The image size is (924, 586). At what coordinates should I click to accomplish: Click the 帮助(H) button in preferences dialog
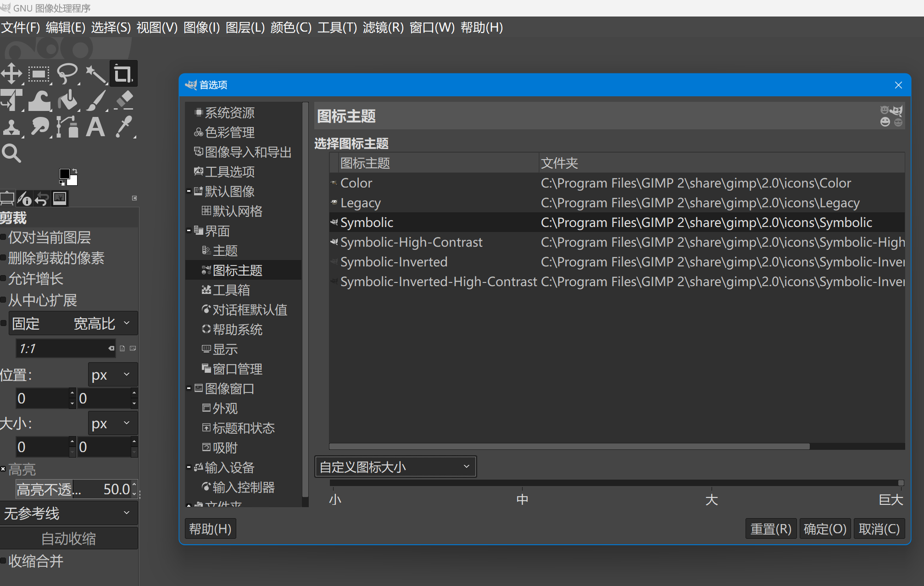click(210, 529)
